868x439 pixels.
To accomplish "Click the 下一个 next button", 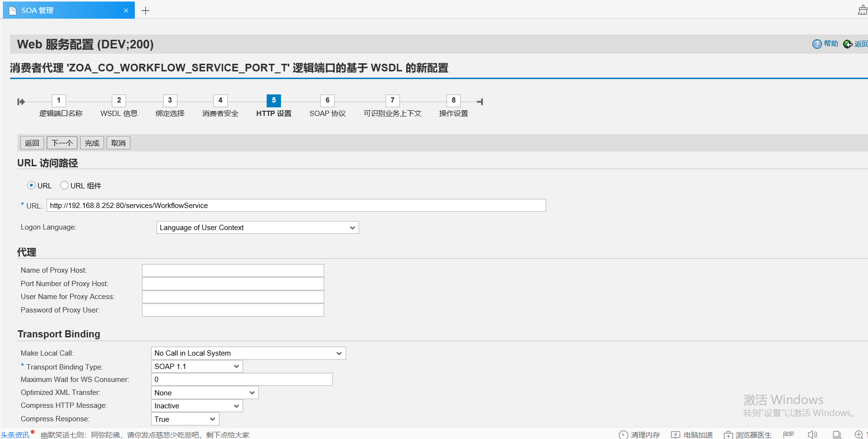I will [62, 142].
